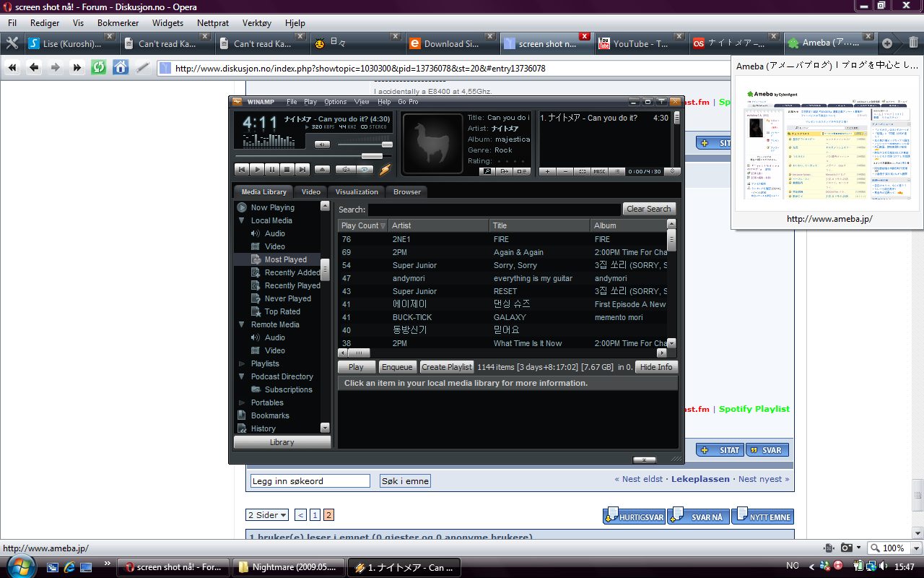Click the Create Playlist button
This screenshot has width=924, height=578.
tap(447, 367)
